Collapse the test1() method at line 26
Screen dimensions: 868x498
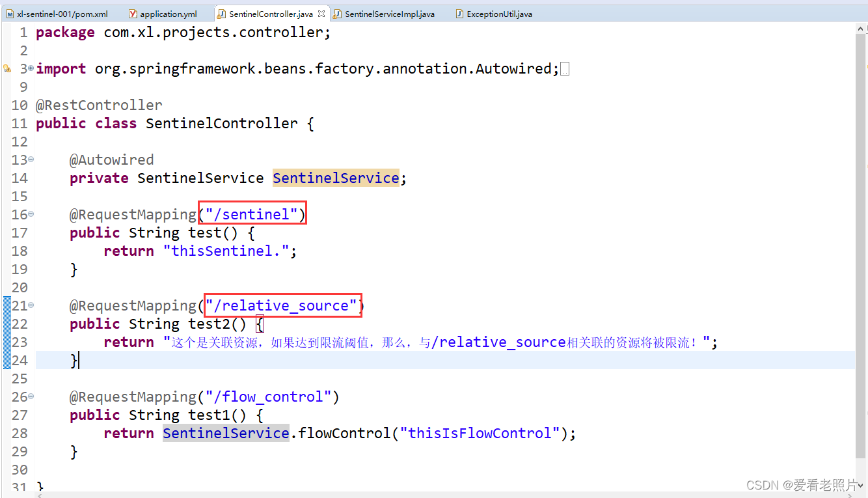[31, 396]
